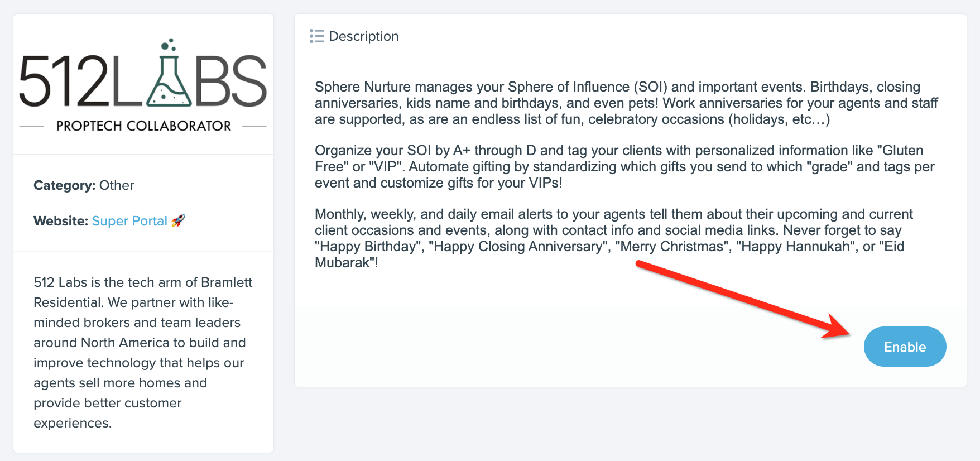Click the paragraph starting "Sphere Nurture manages"

click(x=625, y=103)
